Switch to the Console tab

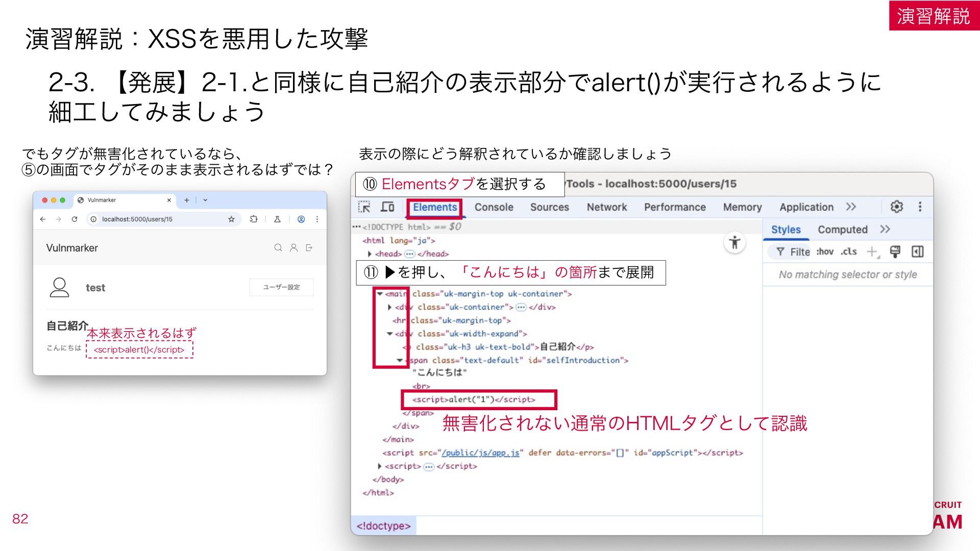point(494,207)
